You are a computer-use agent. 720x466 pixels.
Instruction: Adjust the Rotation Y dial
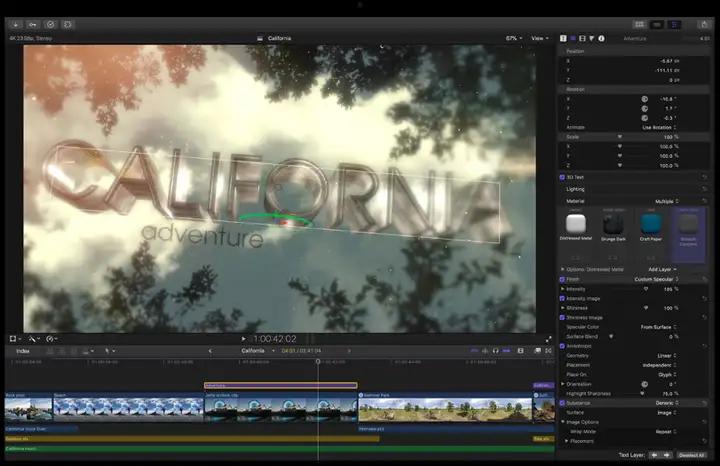click(645, 108)
